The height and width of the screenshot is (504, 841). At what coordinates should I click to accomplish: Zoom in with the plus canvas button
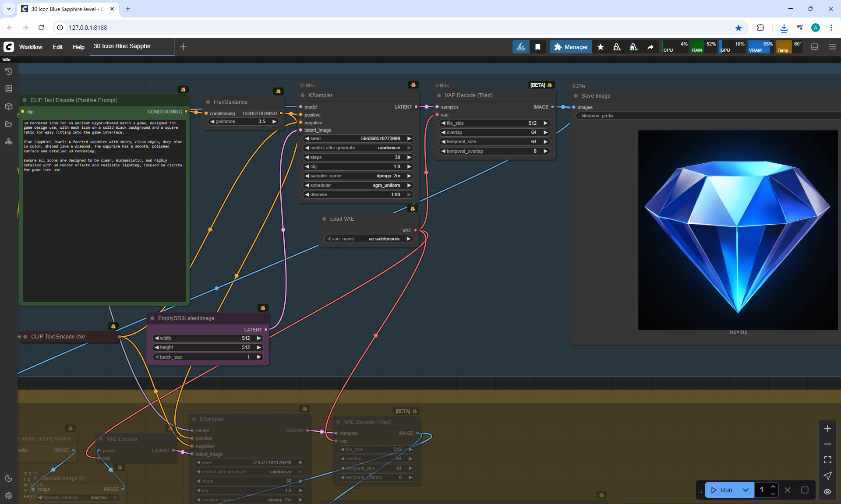tap(827, 428)
